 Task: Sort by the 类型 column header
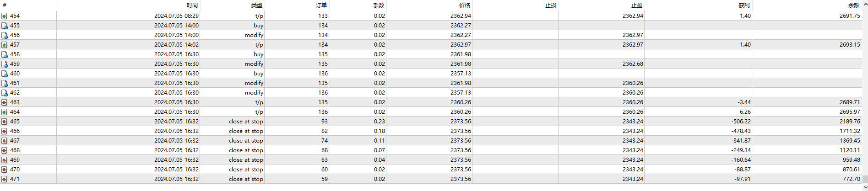[x=256, y=5]
